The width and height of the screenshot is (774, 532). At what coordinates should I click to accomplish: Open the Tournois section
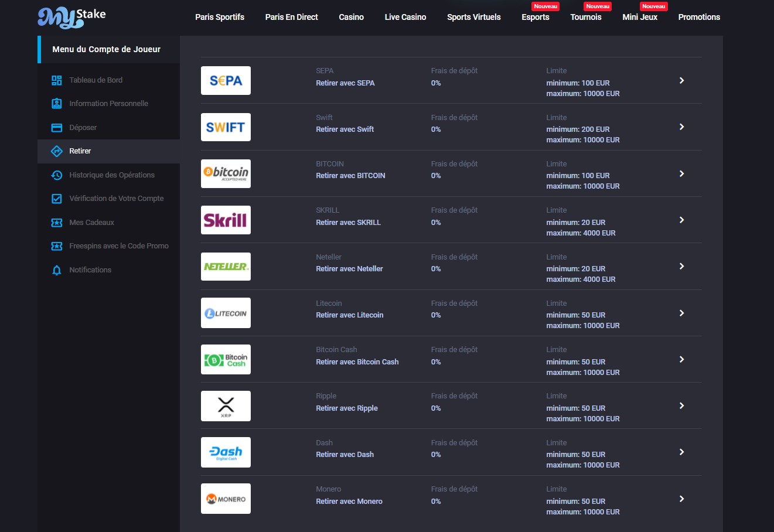coord(586,17)
